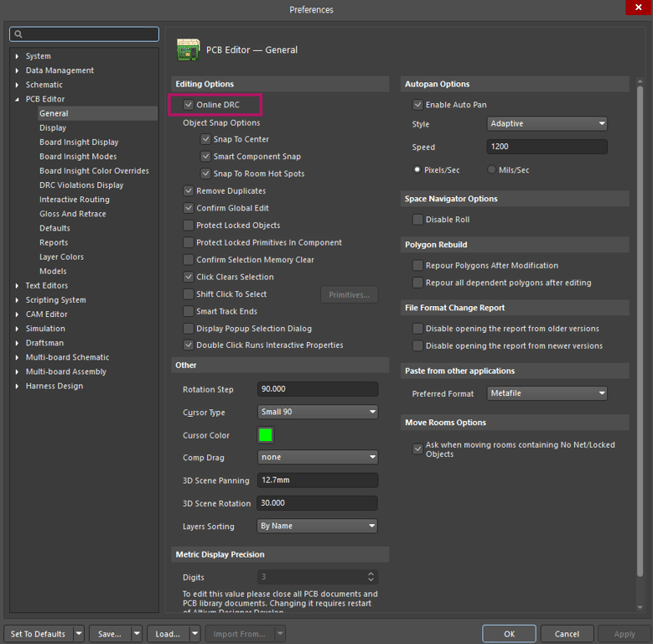Image resolution: width=653 pixels, height=644 pixels.
Task: Click the search magnifier icon
Action: pos(18,34)
